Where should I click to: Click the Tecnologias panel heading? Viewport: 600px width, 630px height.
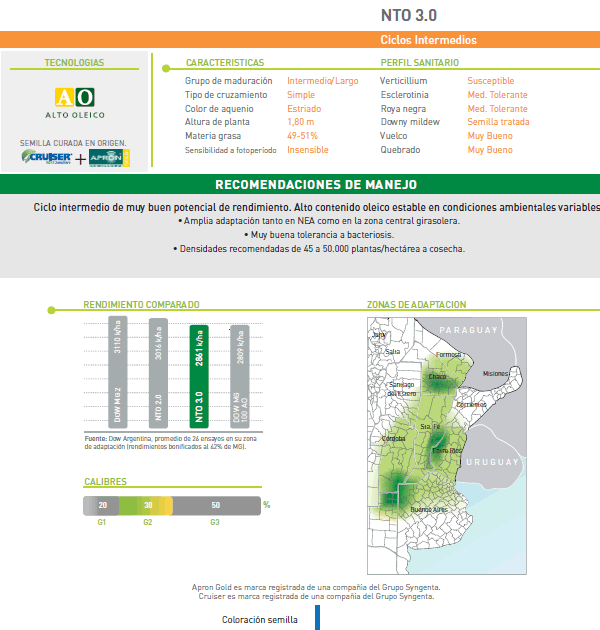tap(74, 62)
